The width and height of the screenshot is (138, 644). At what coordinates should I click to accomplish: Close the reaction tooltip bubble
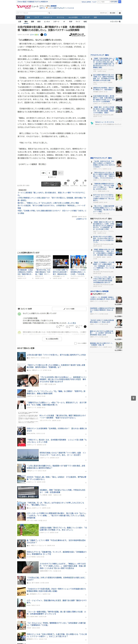[60, 182]
